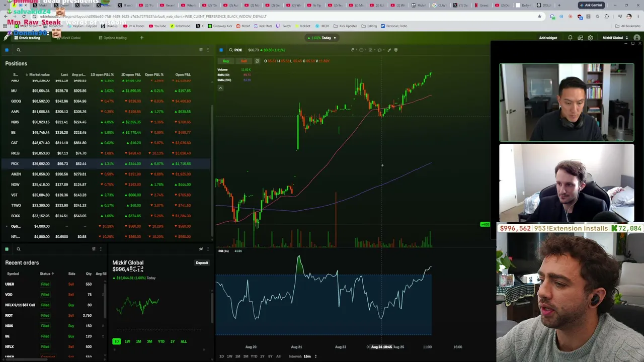This screenshot has height=362, width=644.
Task: Open the notifications bell icon
Action: tap(570, 38)
